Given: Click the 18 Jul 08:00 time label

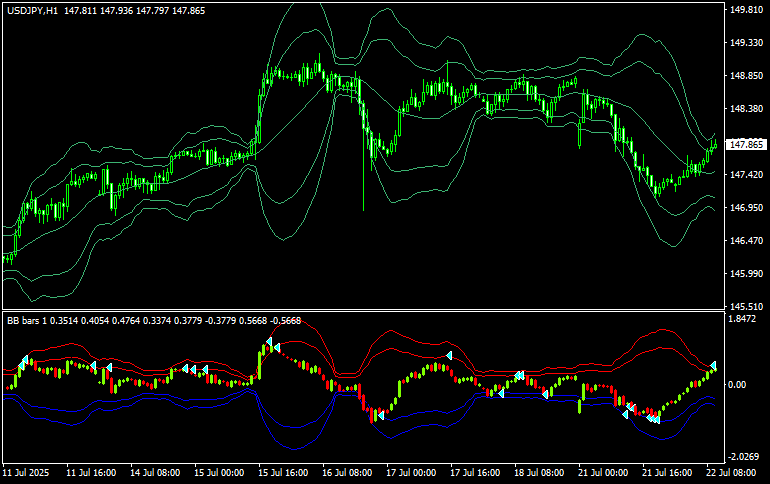Looking at the screenshot, I should point(539,473).
